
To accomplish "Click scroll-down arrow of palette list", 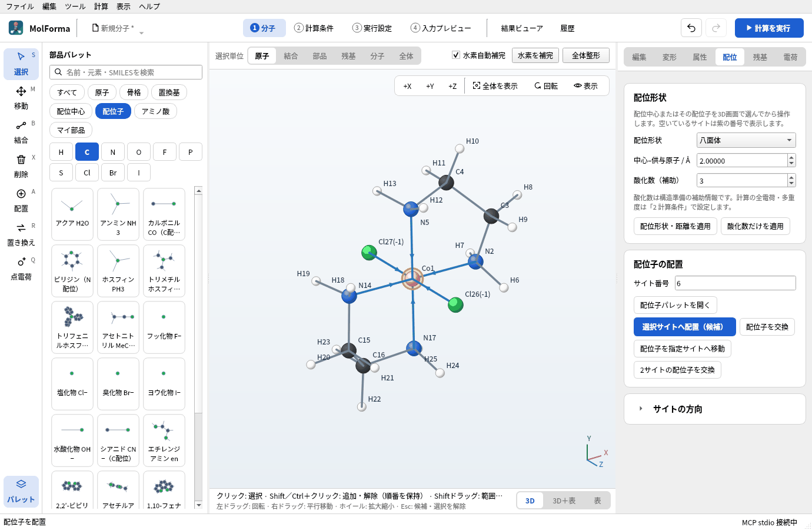I will point(198,505).
